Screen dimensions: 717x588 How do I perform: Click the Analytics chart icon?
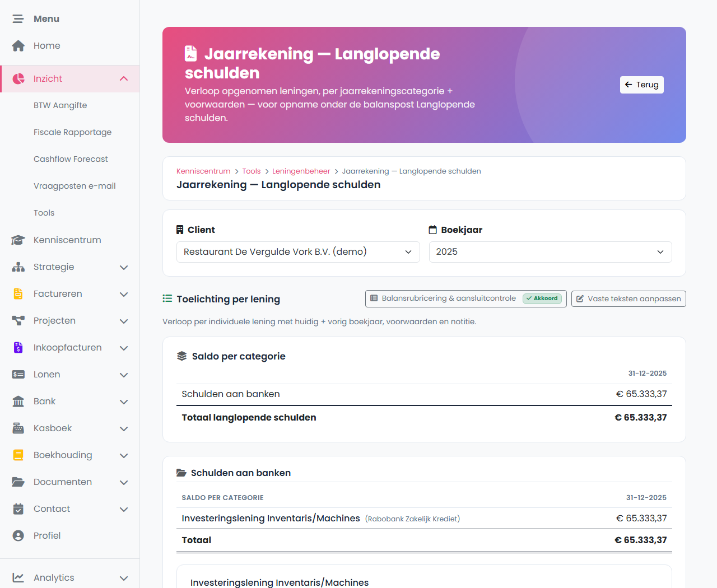[x=18, y=578]
